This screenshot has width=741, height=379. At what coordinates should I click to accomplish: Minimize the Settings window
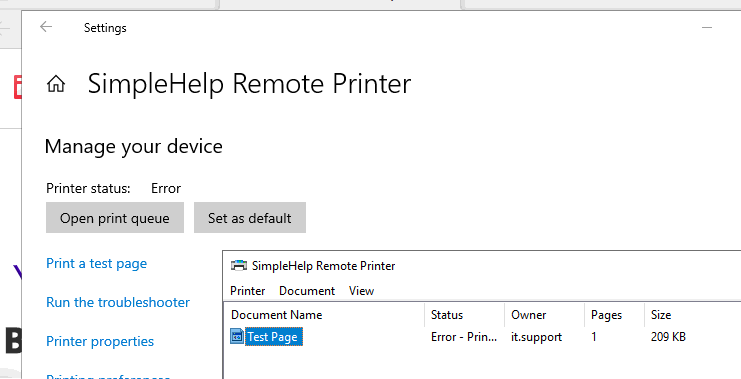[x=707, y=27]
